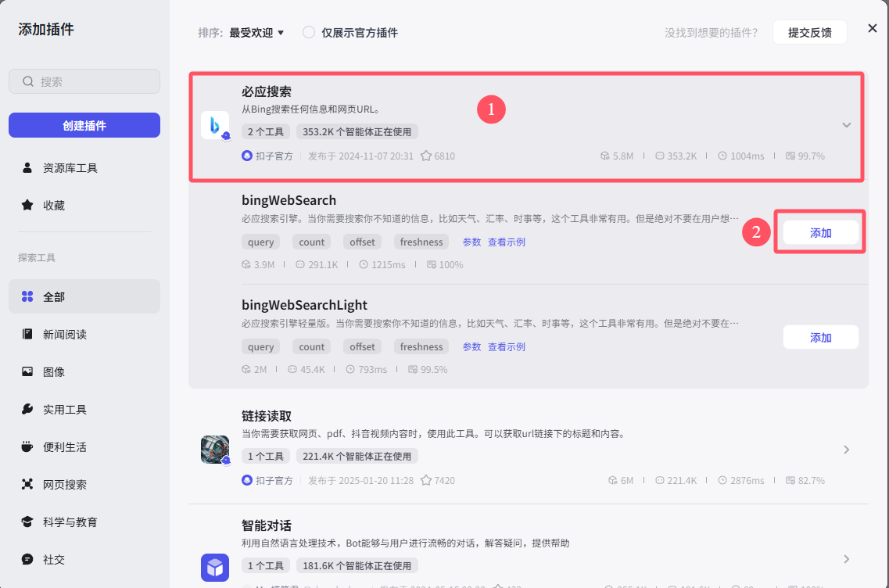
Task: Click the 链接读取 plugin thumbnail icon
Action: pyautogui.click(x=215, y=450)
